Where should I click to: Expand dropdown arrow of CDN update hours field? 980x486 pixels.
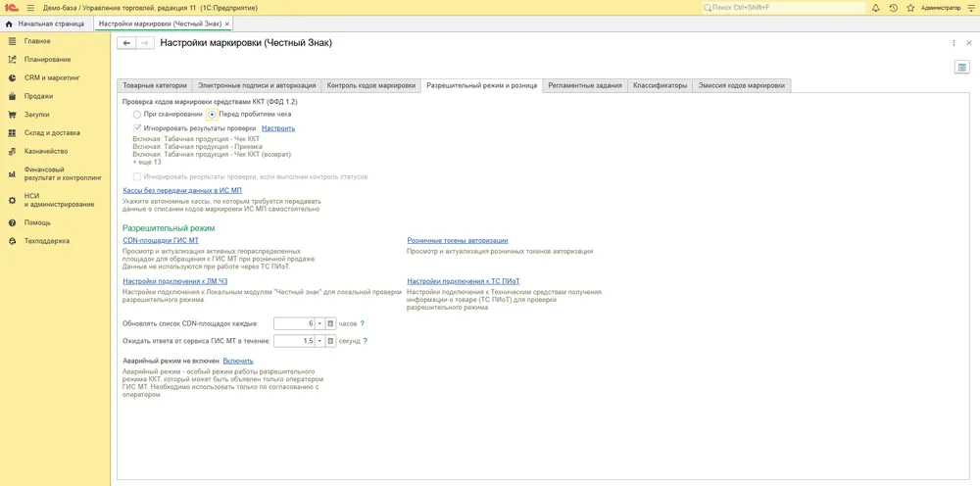point(318,323)
